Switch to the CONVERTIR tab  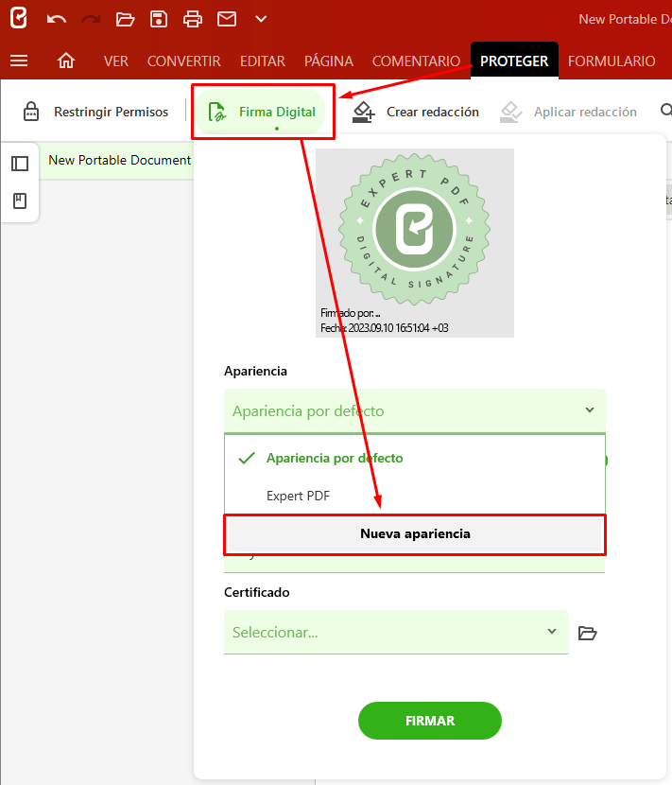click(x=183, y=61)
